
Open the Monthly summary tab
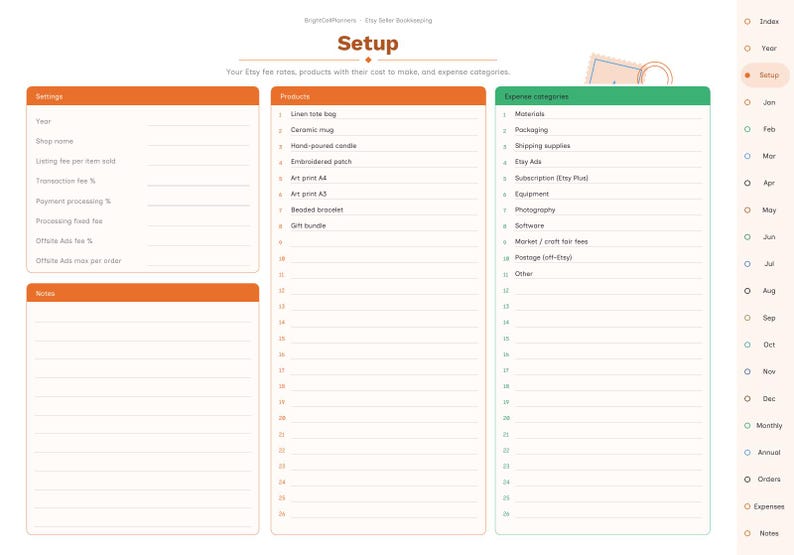click(765, 425)
